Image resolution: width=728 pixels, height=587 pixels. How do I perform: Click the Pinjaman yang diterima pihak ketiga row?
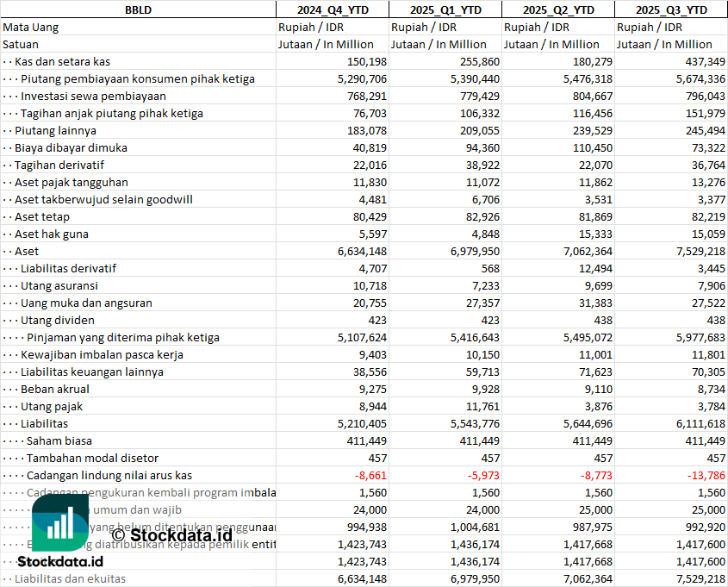[x=122, y=337]
